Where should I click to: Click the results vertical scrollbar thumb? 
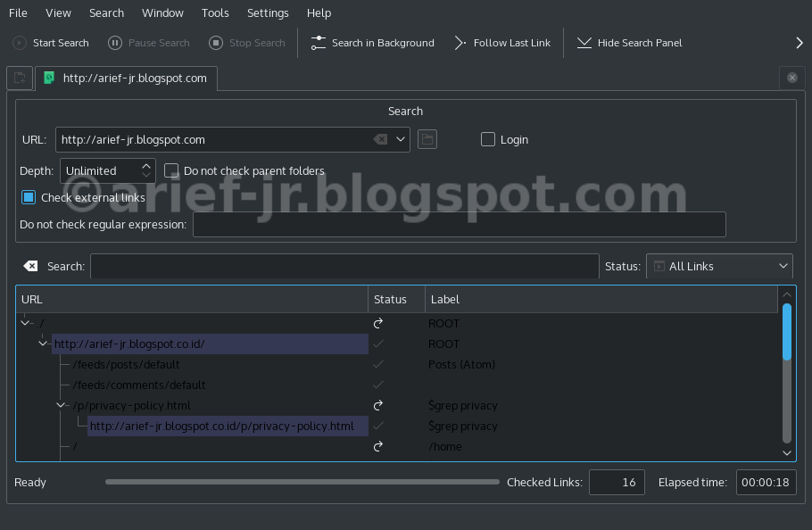click(x=787, y=332)
